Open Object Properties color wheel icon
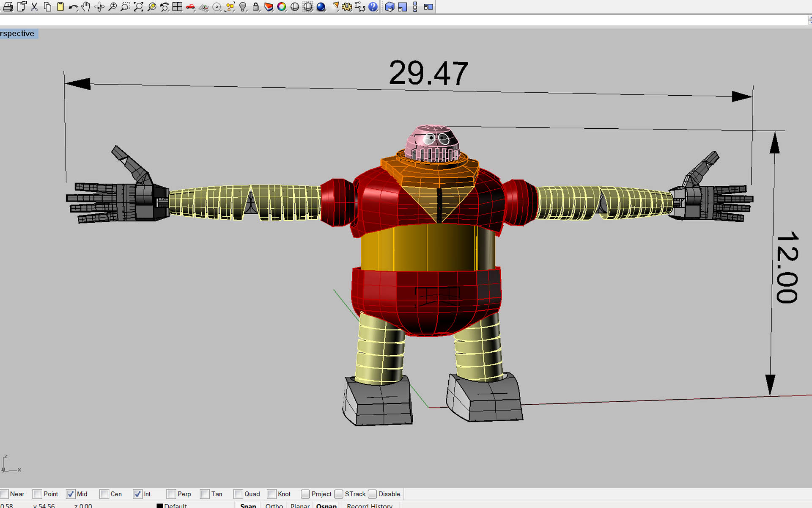 pyautogui.click(x=282, y=7)
